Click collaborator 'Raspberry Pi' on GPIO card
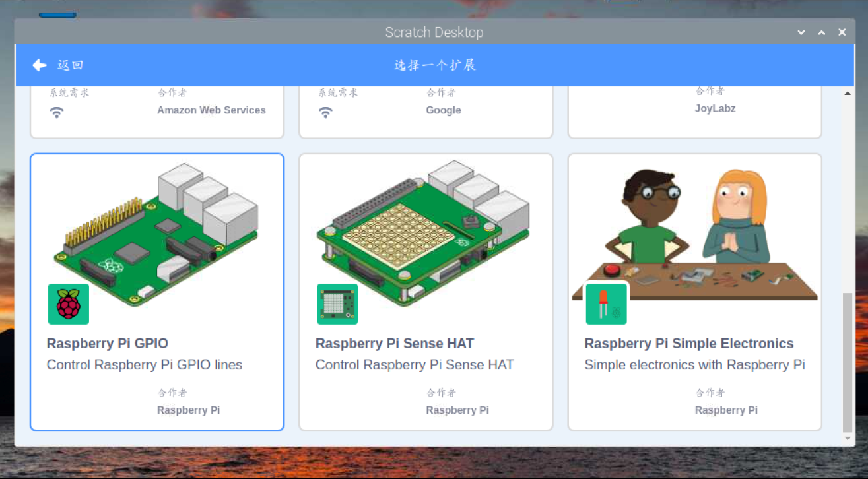 pyautogui.click(x=189, y=410)
